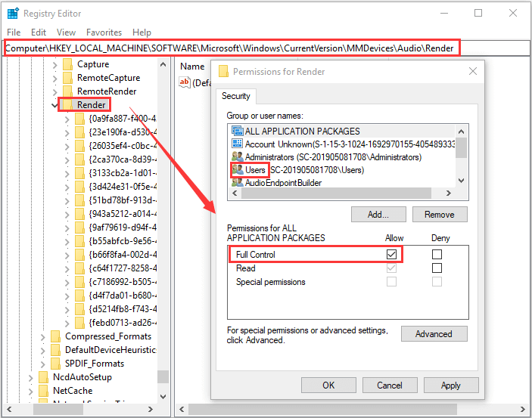Select the Render key
The width and height of the screenshot is (532, 418).
point(91,105)
